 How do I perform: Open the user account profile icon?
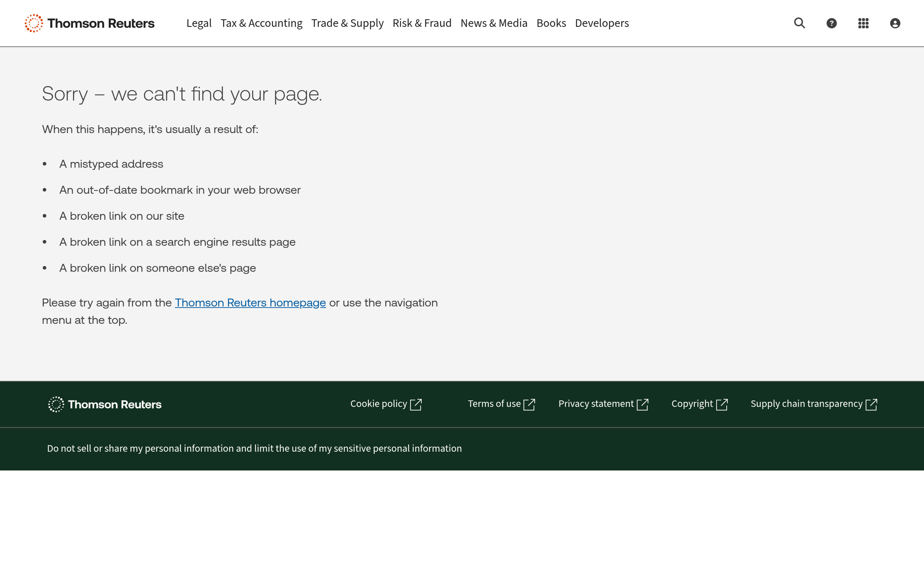click(895, 23)
